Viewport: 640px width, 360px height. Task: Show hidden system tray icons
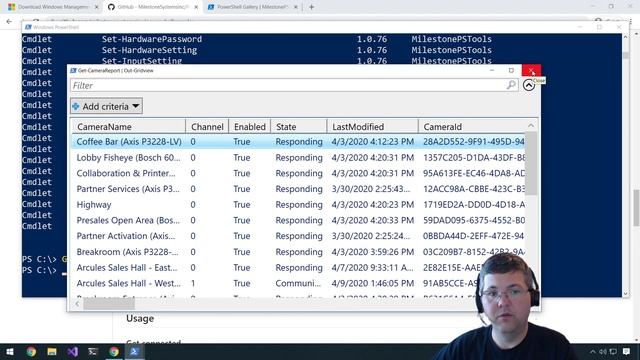(x=592, y=351)
